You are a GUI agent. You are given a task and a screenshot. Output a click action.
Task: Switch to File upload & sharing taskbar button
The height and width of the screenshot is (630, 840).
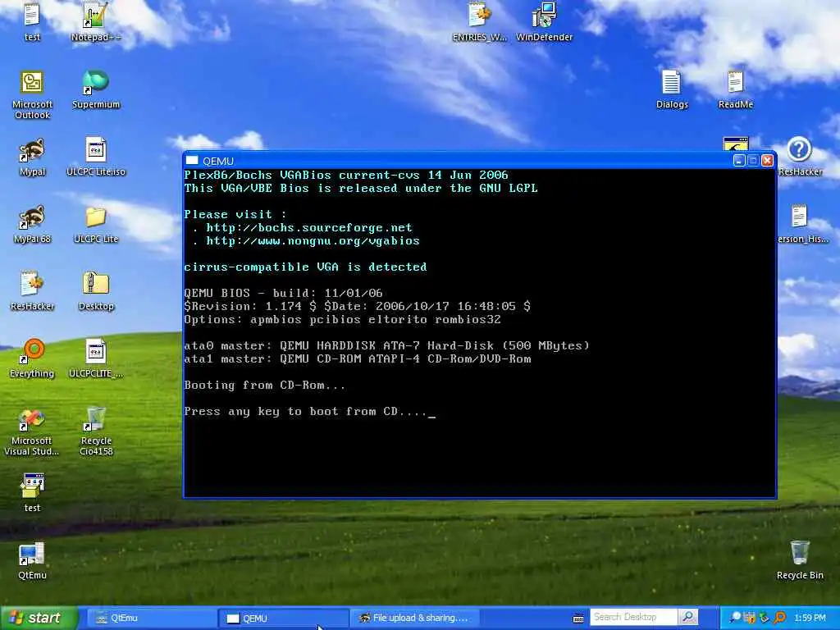pyautogui.click(x=414, y=618)
